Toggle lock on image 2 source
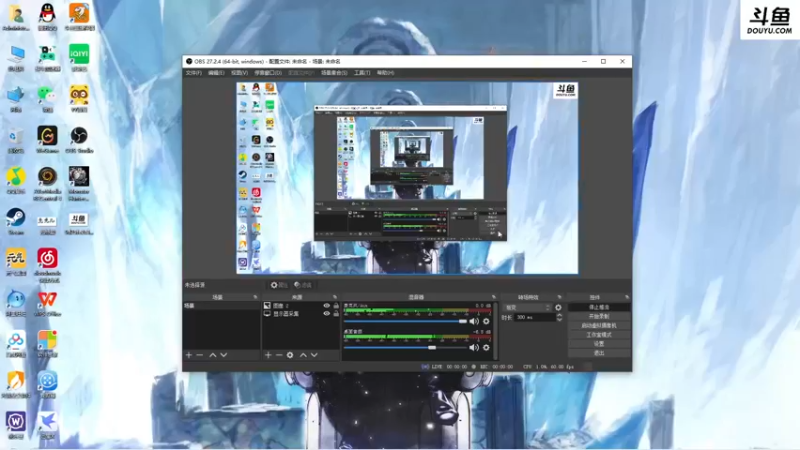The image size is (800, 450). (336, 306)
